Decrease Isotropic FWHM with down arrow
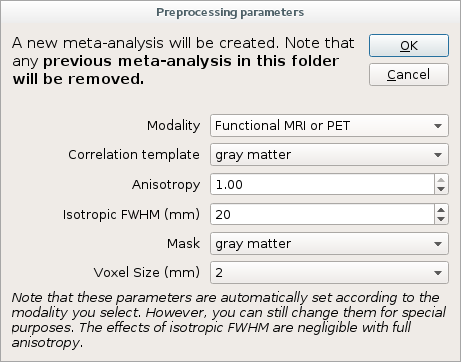 coord(441,219)
